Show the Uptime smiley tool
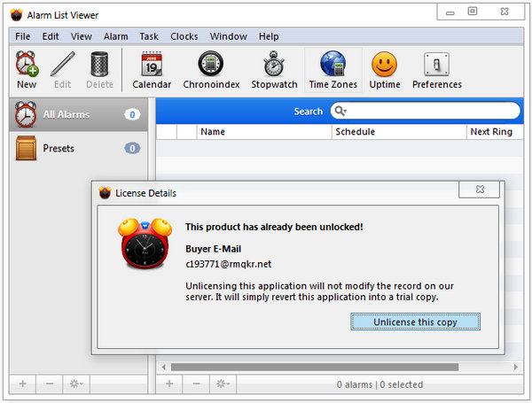 pos(384,70)
